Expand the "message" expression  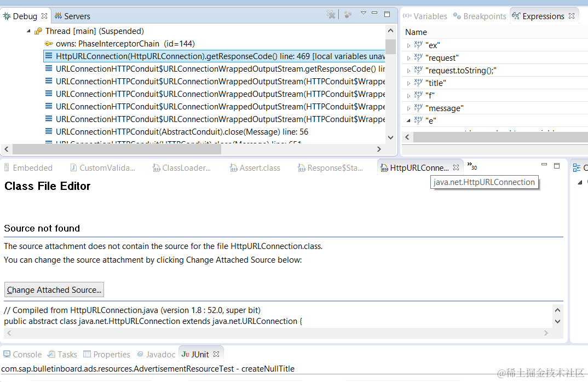(408, 109)
